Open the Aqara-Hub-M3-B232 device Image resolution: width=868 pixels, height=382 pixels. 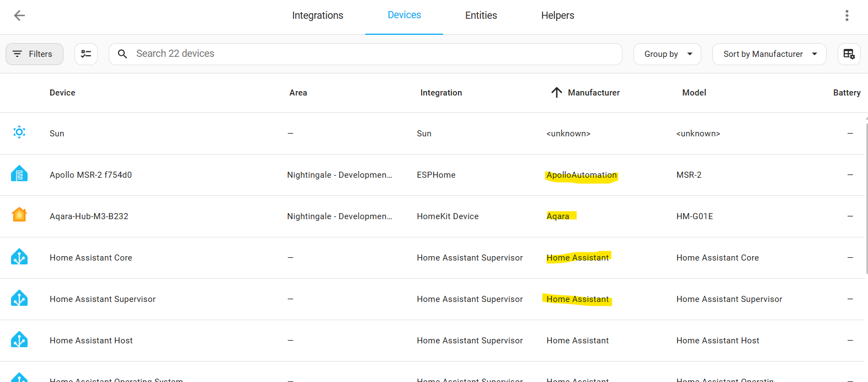[x=89, y=216]
